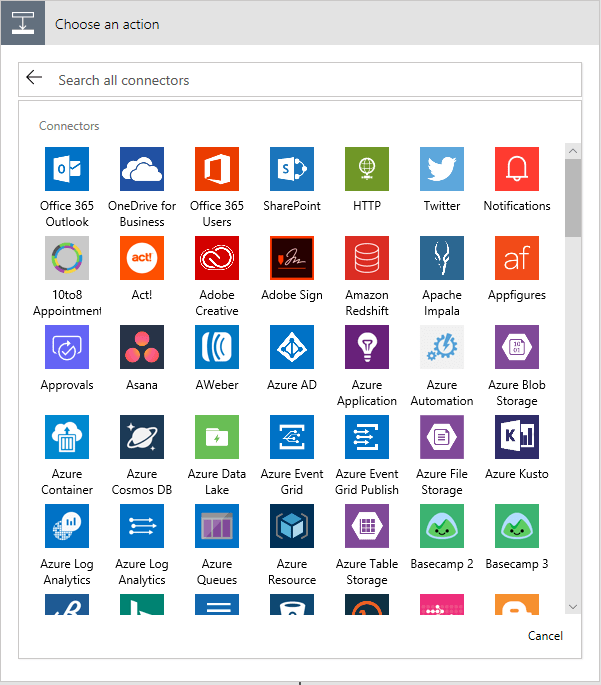Select the Azure Resource Manager connector
The height and width of the screenshot is (685, 601).
(292, 526)
